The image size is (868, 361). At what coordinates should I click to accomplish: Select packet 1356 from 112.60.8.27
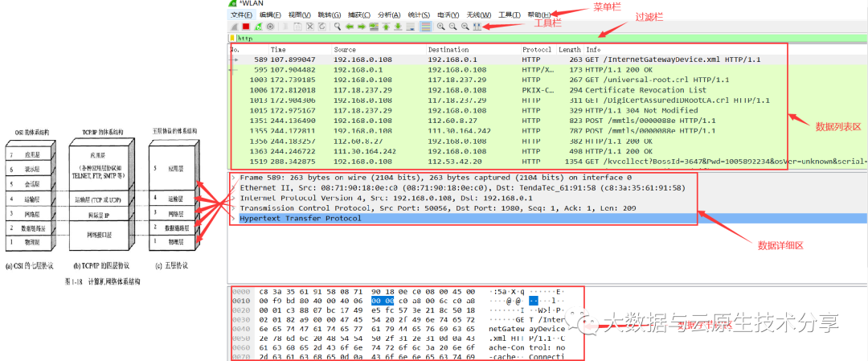[548, 141]
